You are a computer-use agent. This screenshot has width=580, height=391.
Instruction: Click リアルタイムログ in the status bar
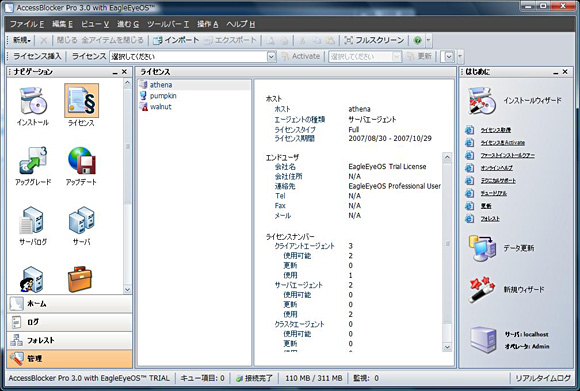pyautogui.click(x=543, y=378)
